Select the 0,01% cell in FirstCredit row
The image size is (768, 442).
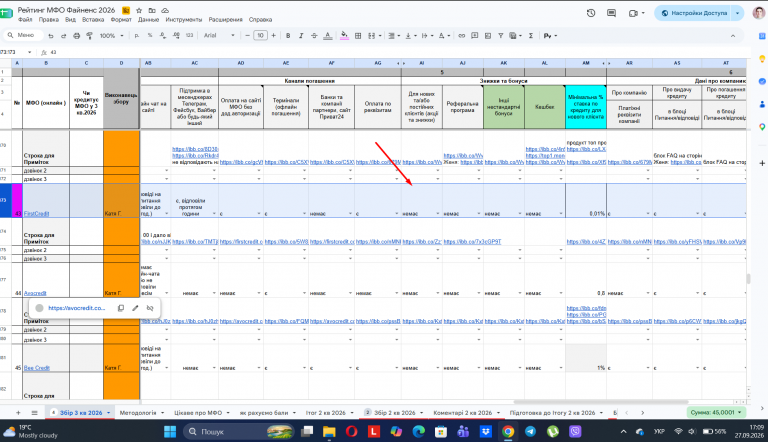pos(586,201)
